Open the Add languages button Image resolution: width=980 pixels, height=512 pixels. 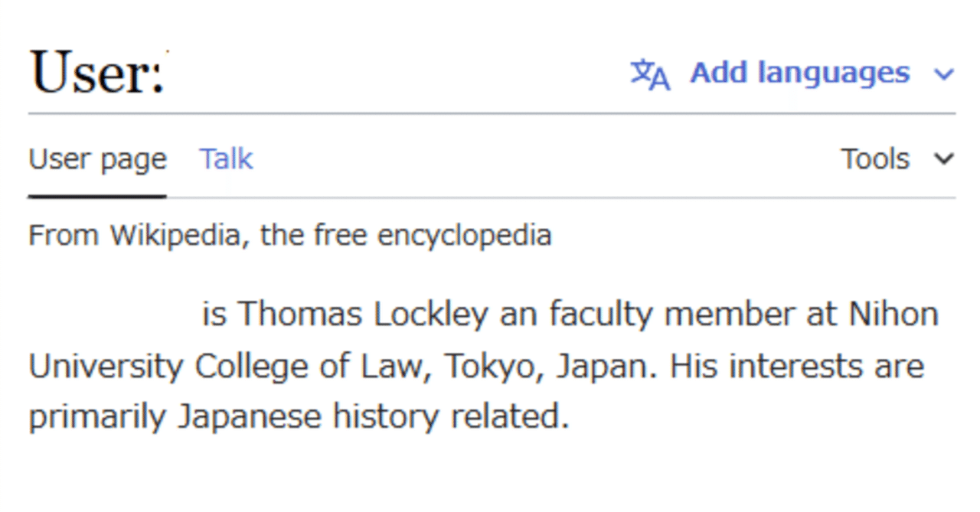pos(792,73)
